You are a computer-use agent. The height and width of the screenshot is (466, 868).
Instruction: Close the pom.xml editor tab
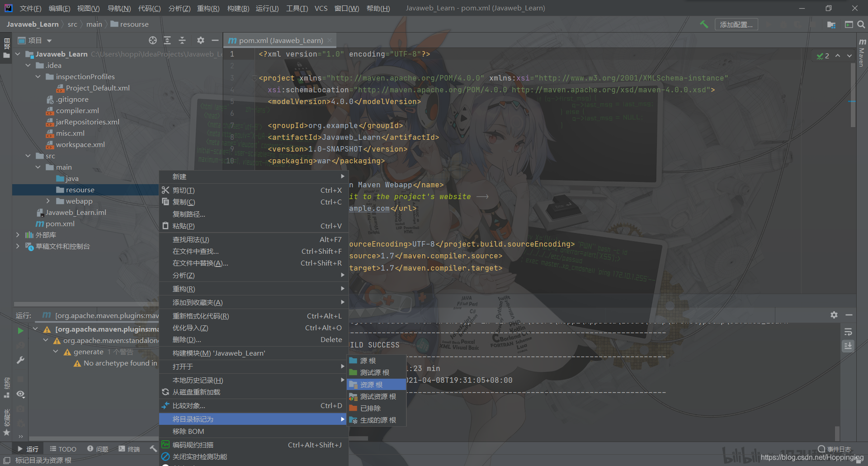tap(330, 40)
